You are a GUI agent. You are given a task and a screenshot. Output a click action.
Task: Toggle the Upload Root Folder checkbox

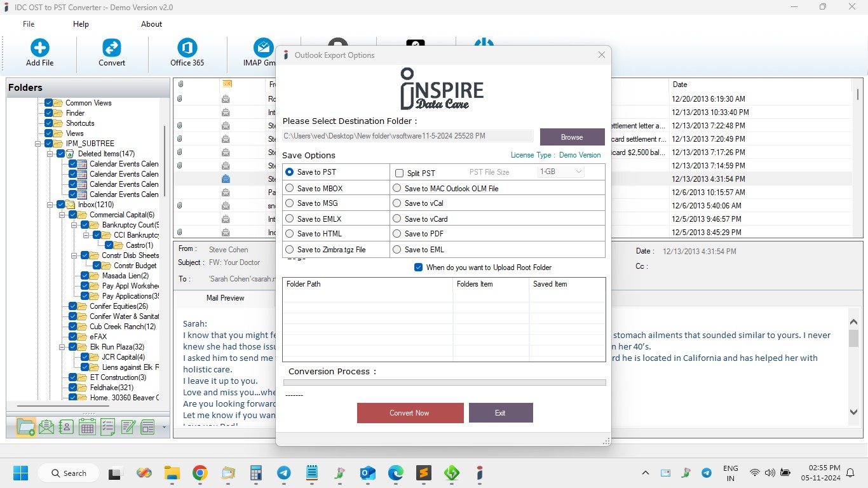coord(418,268)
